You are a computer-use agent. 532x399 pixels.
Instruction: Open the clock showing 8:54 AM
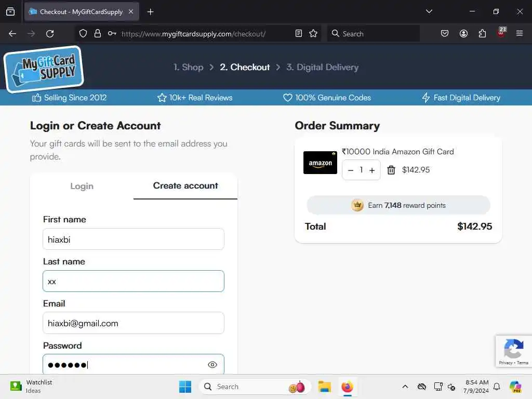point(476,387)
